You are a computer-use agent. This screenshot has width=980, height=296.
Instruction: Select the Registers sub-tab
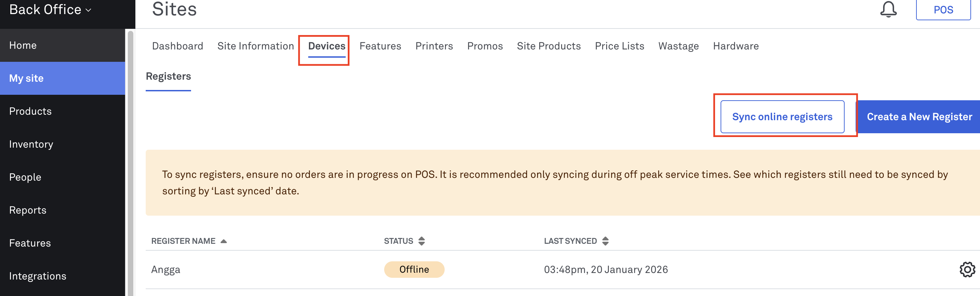tap(168, 76)
